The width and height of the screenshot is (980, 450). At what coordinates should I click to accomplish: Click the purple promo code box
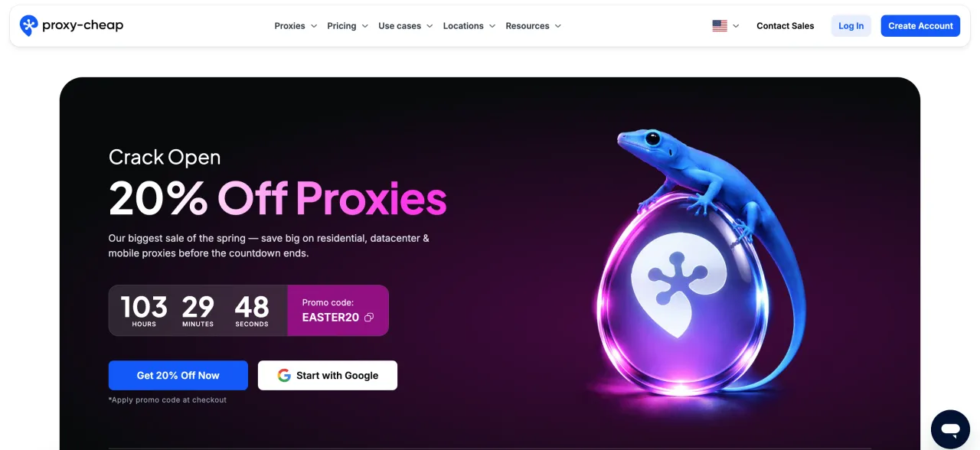click(x=338, y=311)
